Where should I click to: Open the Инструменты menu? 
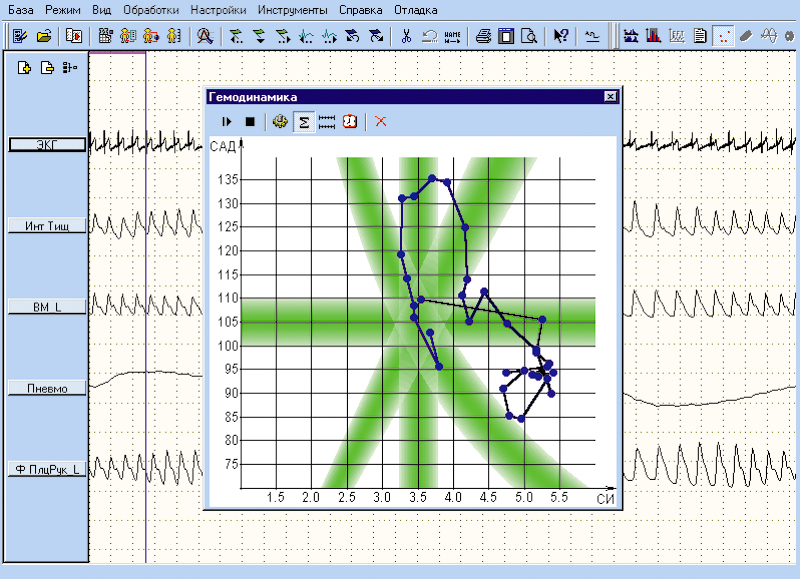tap(292, 9)
